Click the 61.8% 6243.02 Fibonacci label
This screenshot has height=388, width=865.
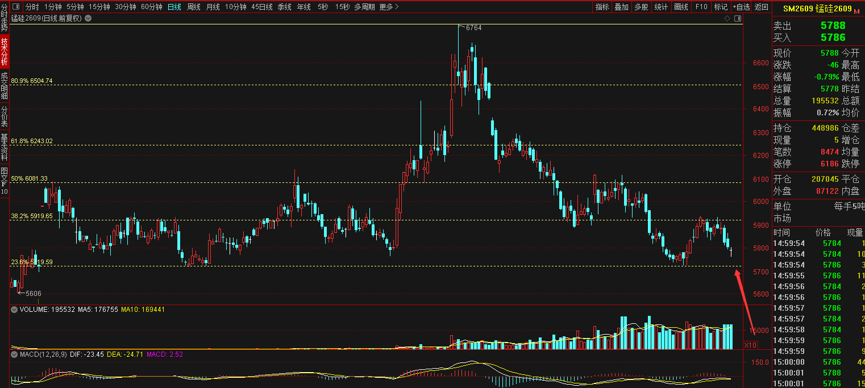31,141
